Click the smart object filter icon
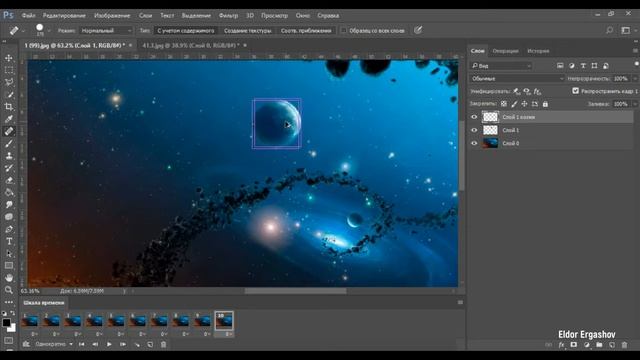 (x=606, y=66)
